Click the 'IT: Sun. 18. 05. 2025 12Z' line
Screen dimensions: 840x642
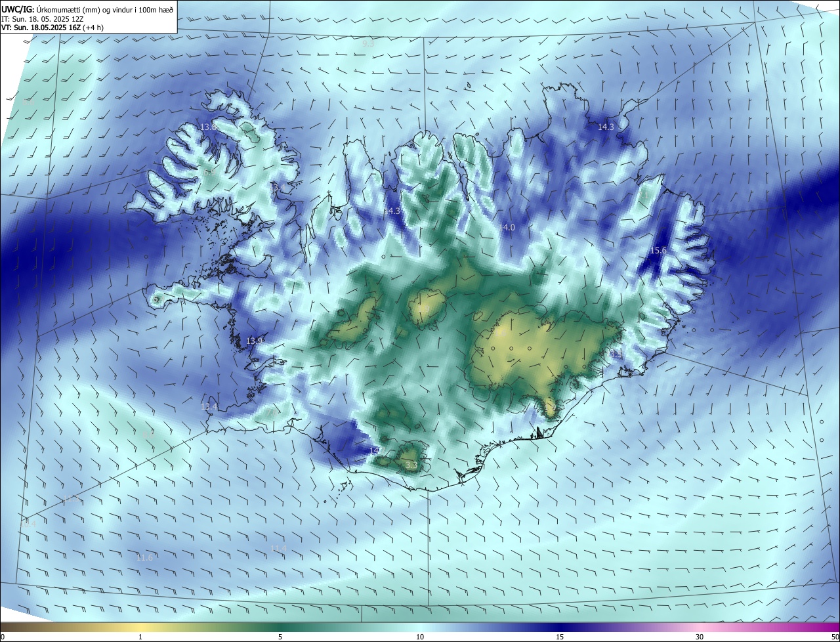[42, 19]
